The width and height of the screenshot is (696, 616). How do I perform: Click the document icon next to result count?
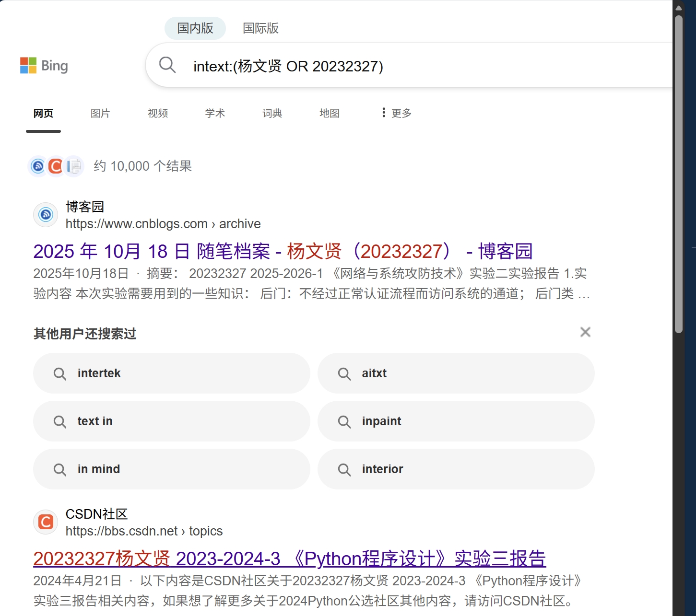pos(73,166)
